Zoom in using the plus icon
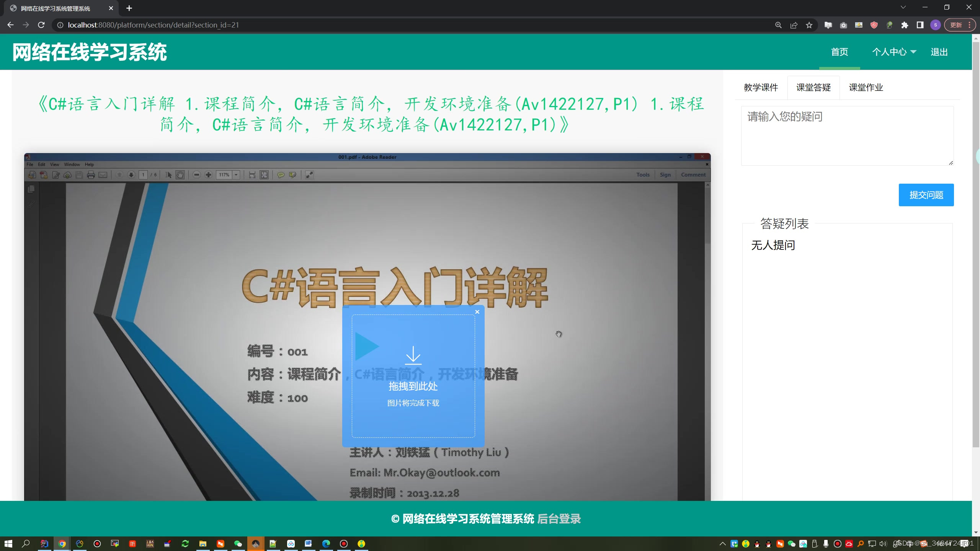 pos(208,175)
